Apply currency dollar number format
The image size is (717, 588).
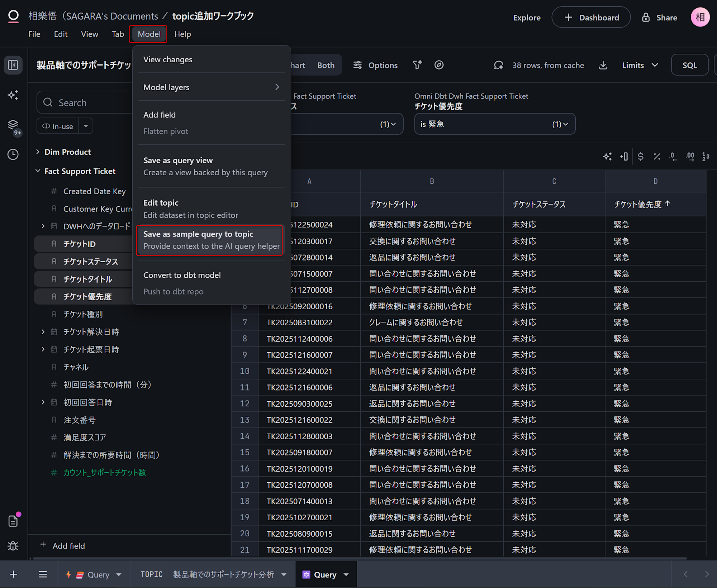click(641, 157)
